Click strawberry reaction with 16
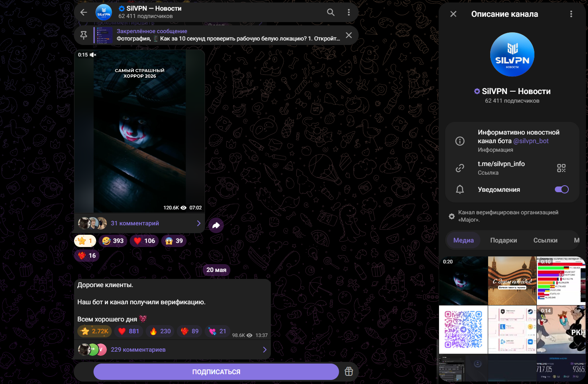The height and width of the screenshot is (384, 588). (87, 256)
